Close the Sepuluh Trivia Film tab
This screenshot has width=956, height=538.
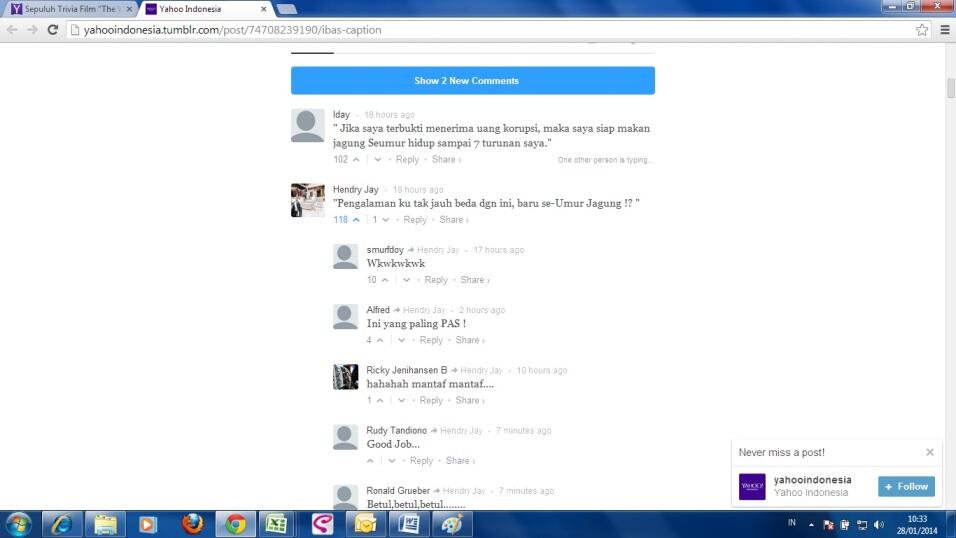pos(129,9)
